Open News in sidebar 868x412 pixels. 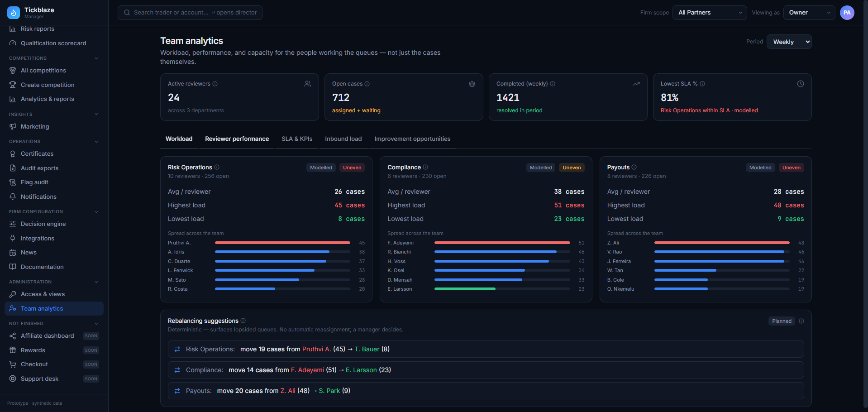[x=54, y=253]
